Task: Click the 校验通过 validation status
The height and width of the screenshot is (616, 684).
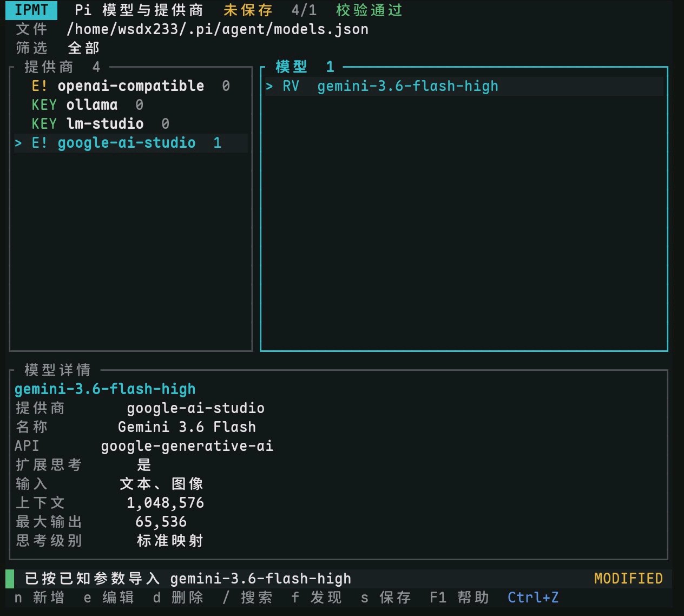Action: [369, 10]
